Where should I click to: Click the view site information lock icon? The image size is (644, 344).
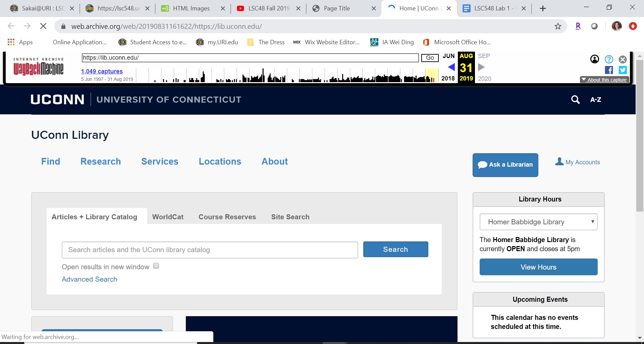(x=63, y=26)
